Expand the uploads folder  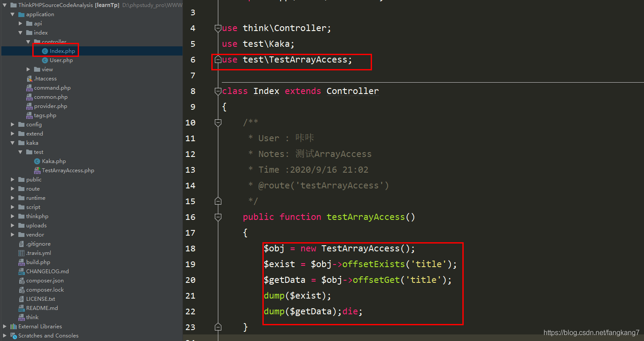coord(13,226)
